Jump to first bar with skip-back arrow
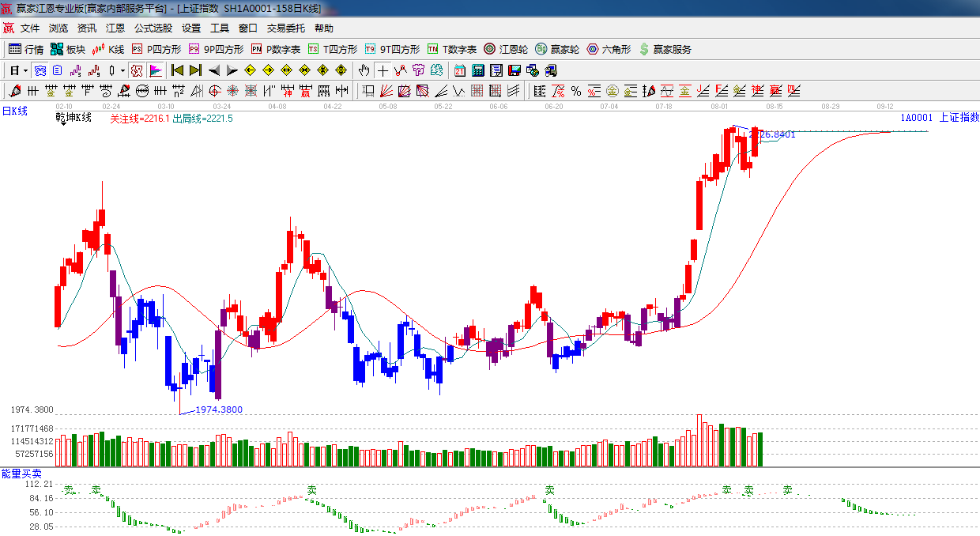The image size is (980, 536). [178, 70]
